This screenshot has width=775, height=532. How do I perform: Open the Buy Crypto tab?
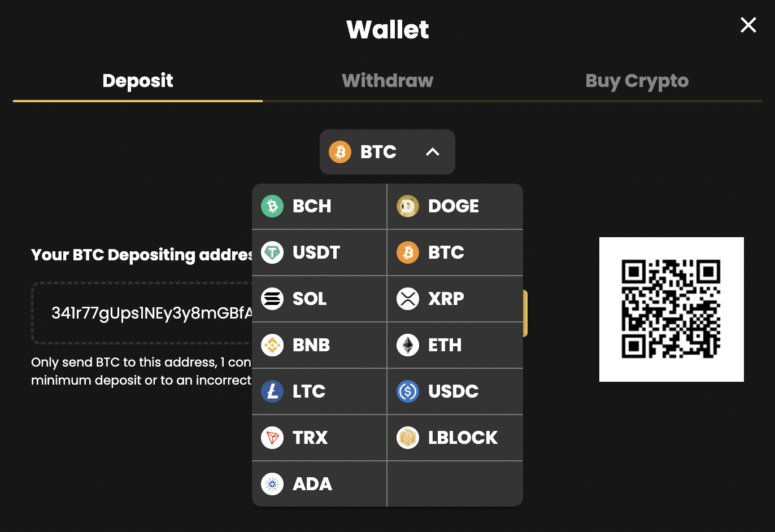(x=637, y=81)
